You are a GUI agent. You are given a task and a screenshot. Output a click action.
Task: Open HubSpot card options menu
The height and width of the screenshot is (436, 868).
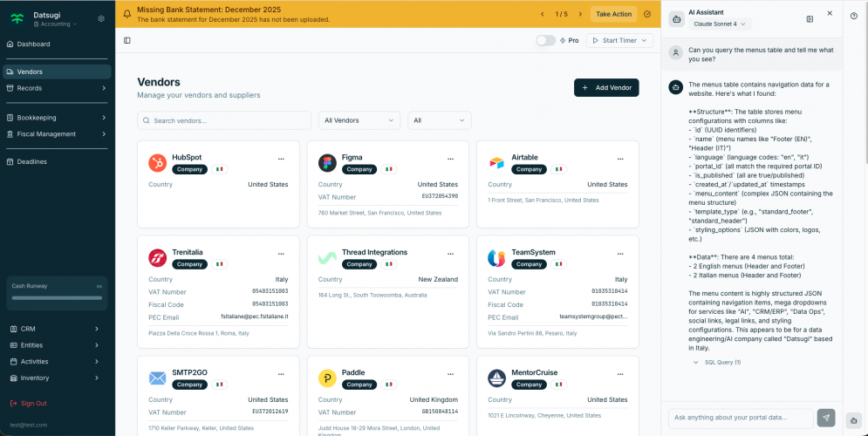pyautogui.click(x=281, y=159)
